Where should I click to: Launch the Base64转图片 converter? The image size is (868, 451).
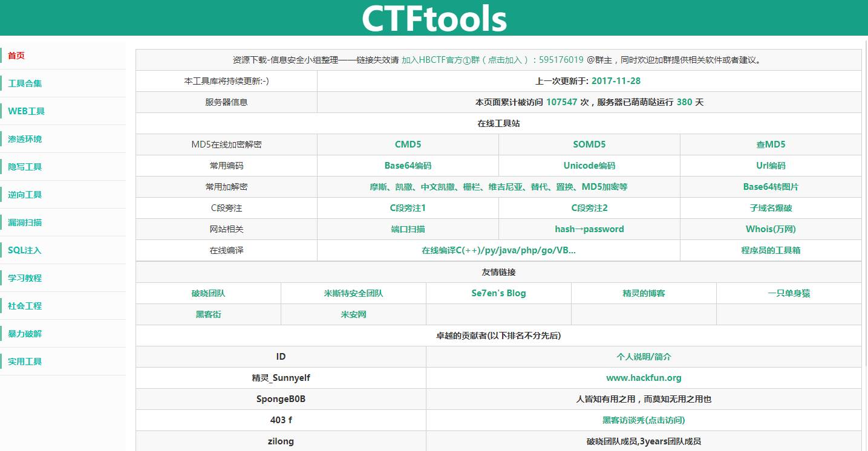pos(770,187)
